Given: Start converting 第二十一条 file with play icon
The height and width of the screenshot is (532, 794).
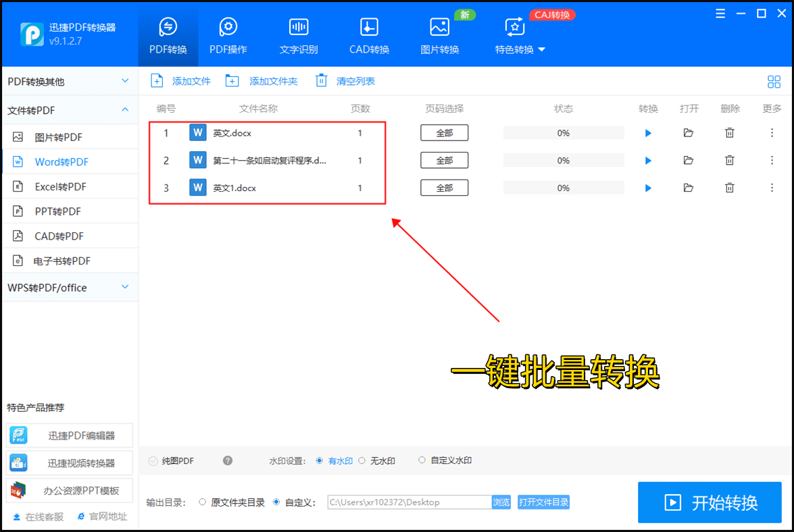Looking at the screenshot, I should pos(648,161).
